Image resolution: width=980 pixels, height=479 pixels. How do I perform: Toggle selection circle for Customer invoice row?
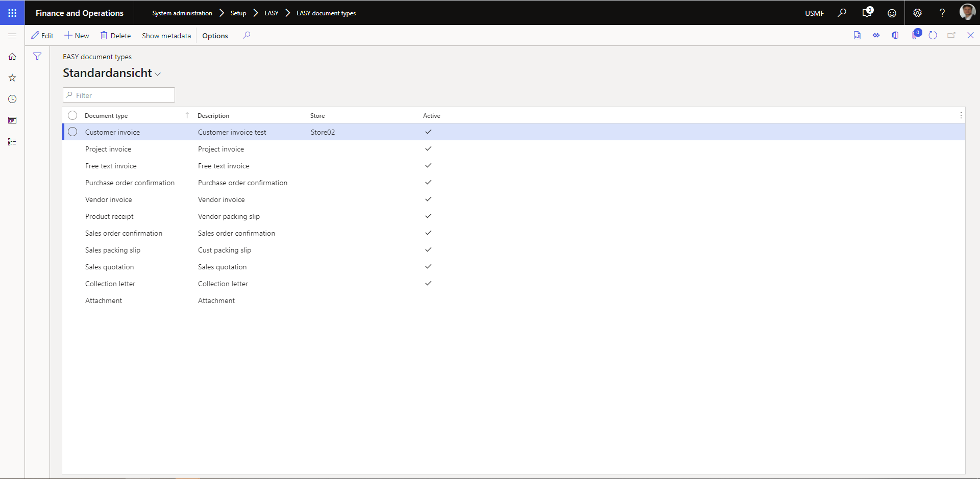(x=72, y=132)
